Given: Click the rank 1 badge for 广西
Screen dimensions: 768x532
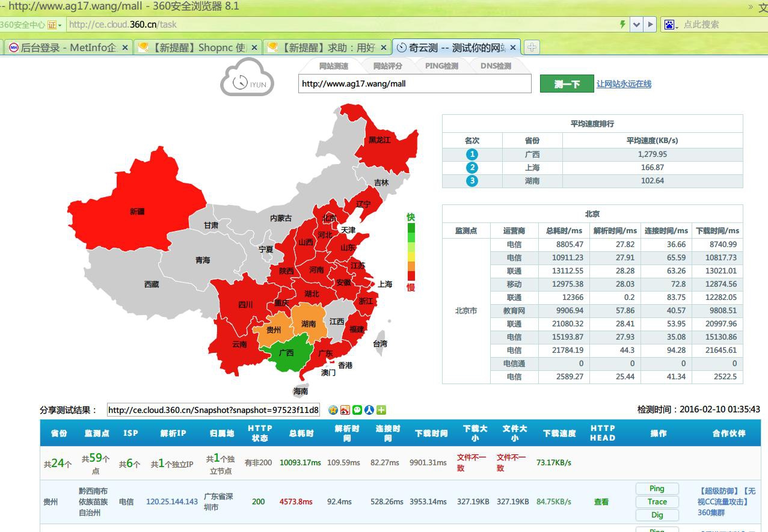Looking at the screenshot, I should [472, 154].
